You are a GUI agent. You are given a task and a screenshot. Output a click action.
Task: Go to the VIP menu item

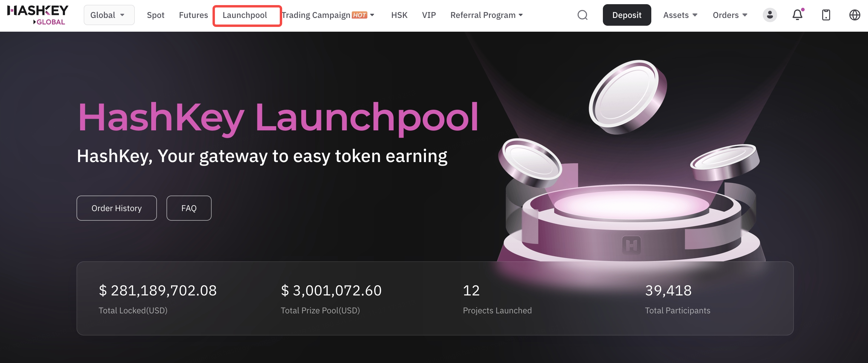coord(429,15)
